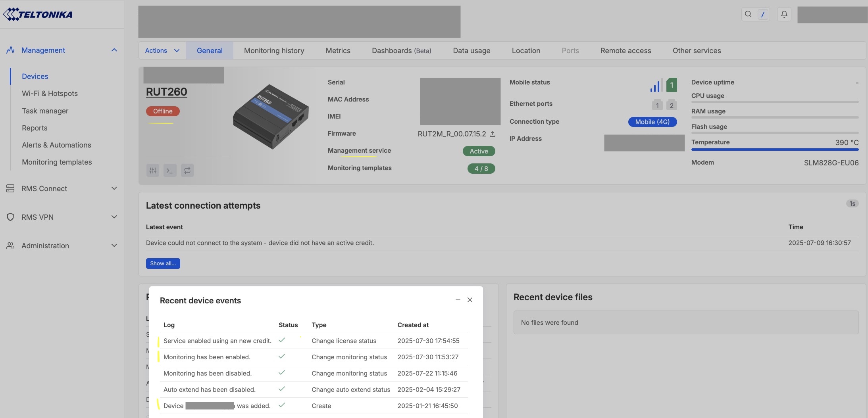868x418 pixels.
Task: Click firmware version RUT2M_R_00.07.15.2
Action: point(452,134)
